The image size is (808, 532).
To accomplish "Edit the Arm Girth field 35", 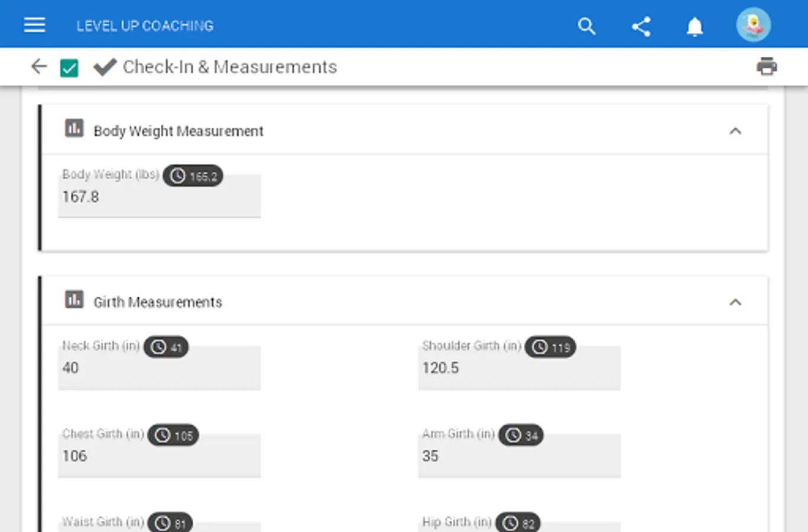I will click(520, 455).
